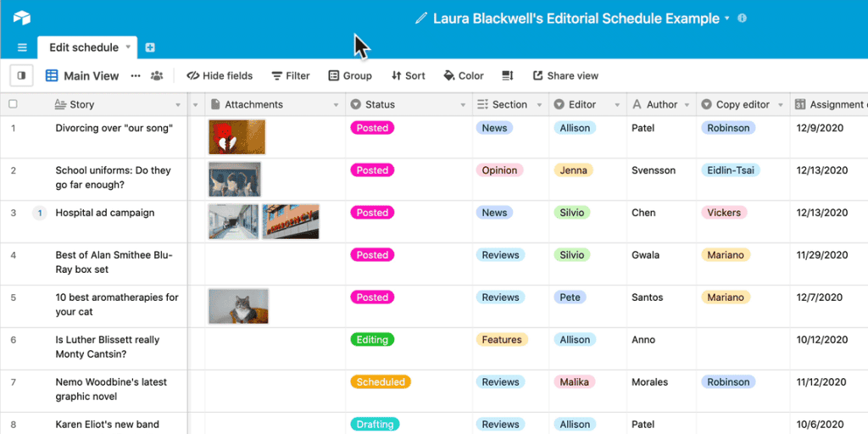Click the Share view button
Screen dimensions: 868x434
point(565,75)
